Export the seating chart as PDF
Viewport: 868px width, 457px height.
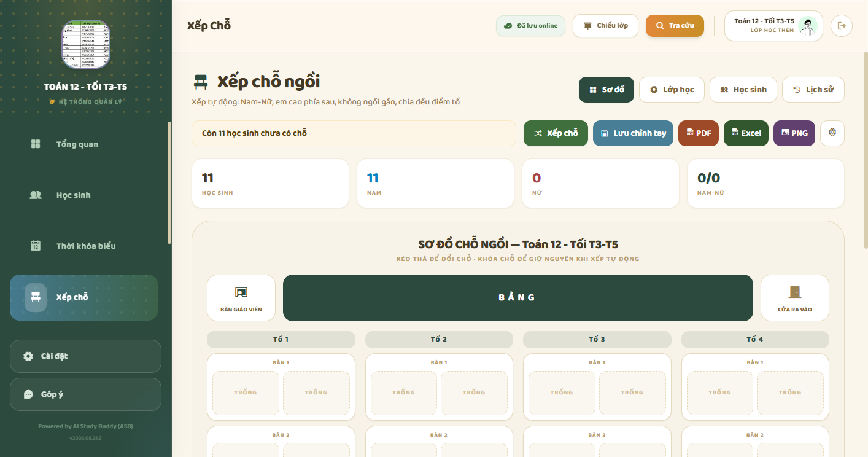coord(699,133)
